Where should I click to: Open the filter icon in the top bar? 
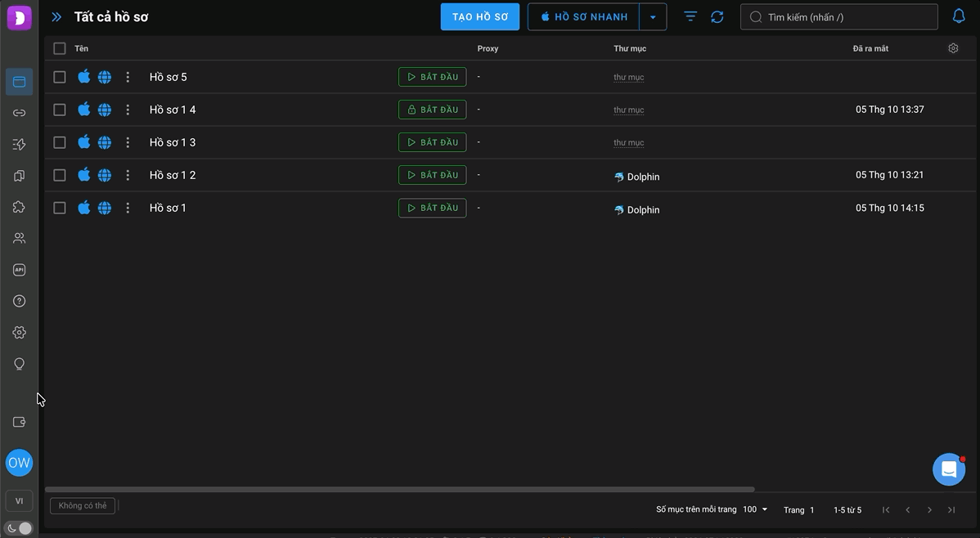[690, 17]
